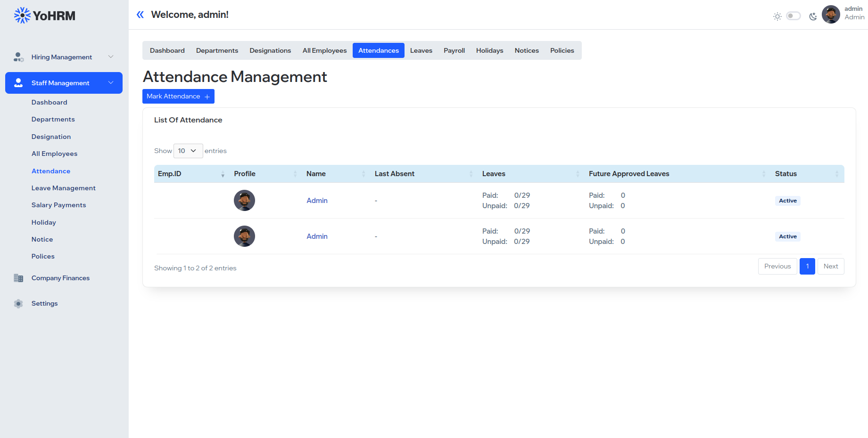This screenshot has width=868, height=438.
Task: Sort by Leaves column
Action: pyautogui.click(x=531, y=174)
